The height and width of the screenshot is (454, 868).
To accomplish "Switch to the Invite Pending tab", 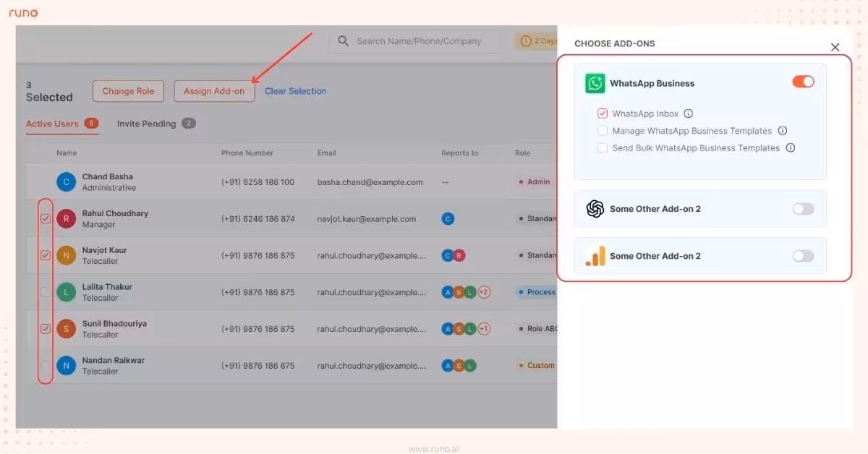I will 146,123.
